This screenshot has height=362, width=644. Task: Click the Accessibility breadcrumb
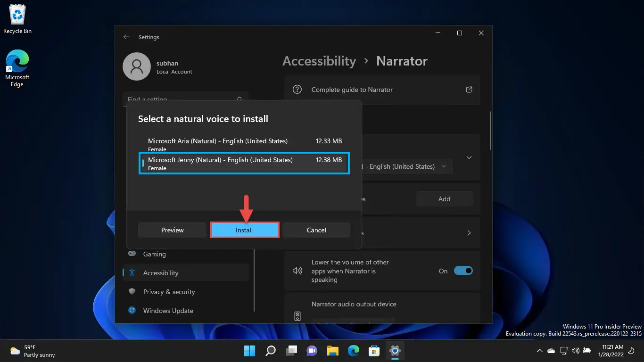point(319,61)
